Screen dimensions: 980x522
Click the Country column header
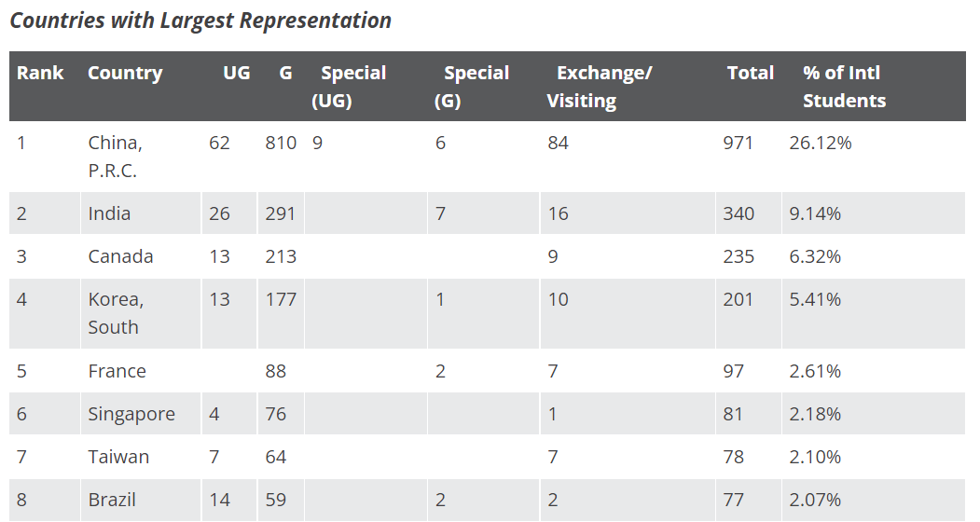pos(125,73)
